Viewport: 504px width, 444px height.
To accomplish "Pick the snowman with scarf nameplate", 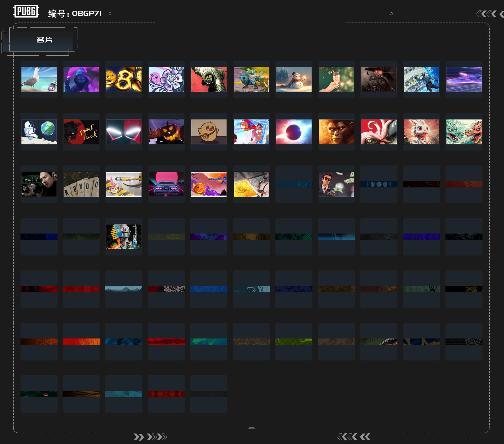I will point(294,79).
